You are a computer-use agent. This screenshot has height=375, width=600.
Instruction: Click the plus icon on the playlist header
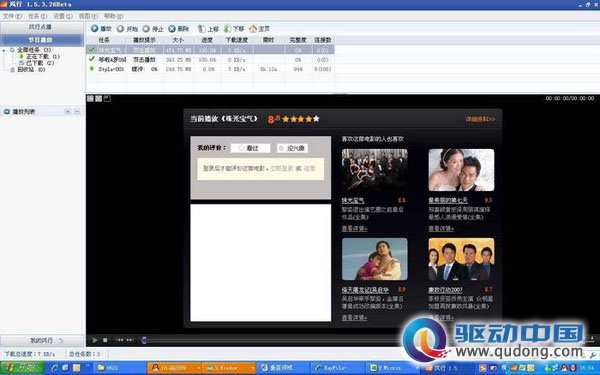pyautogui.click(x=68, y=112)
